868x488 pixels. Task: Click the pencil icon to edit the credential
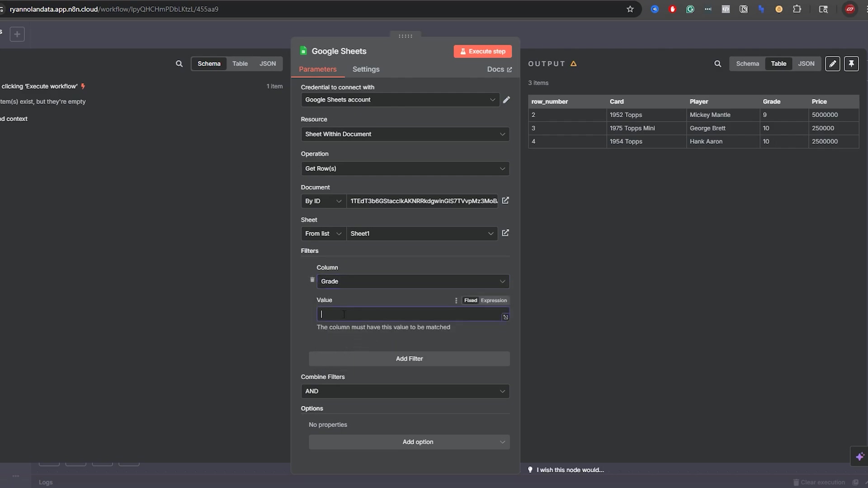506,99
